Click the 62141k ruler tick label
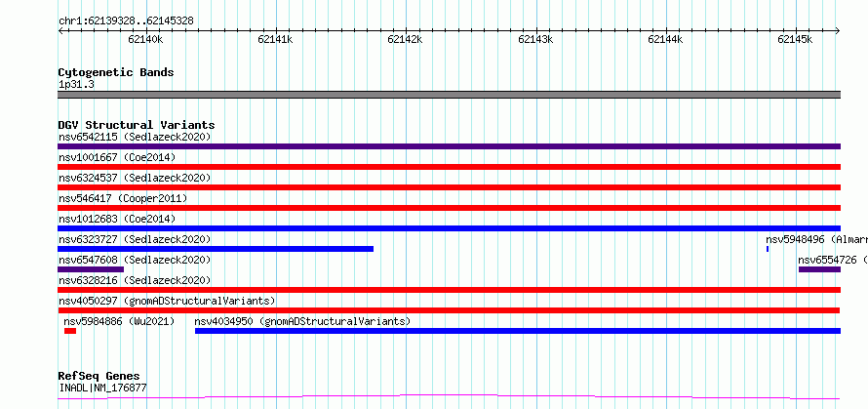The image size is (868, 409). (x=275, y=39)
